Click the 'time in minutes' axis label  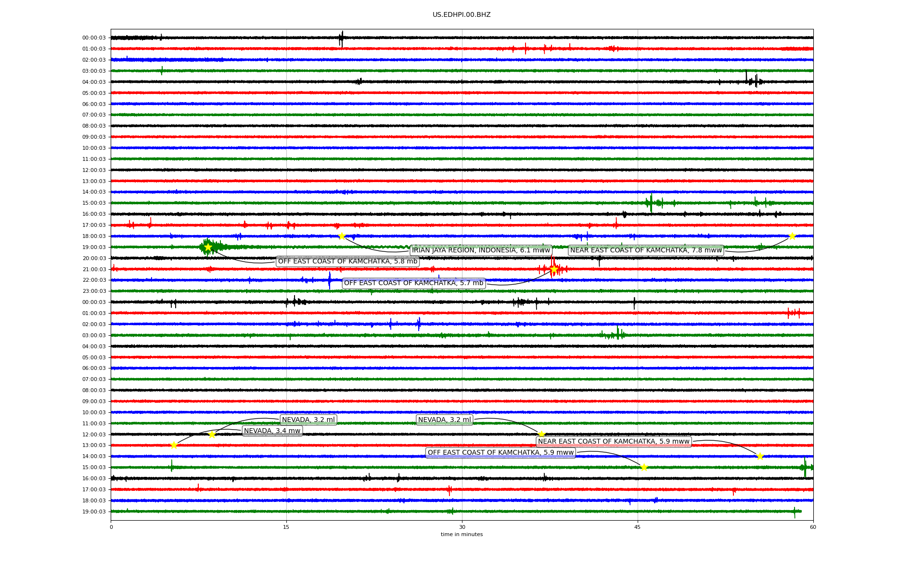[x=462, y=534]
